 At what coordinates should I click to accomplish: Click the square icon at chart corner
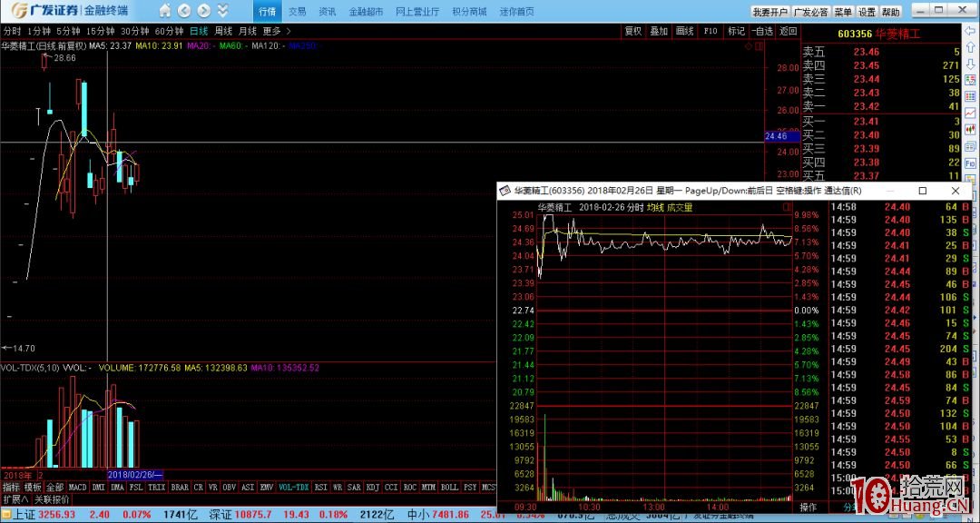click(759, 46)
